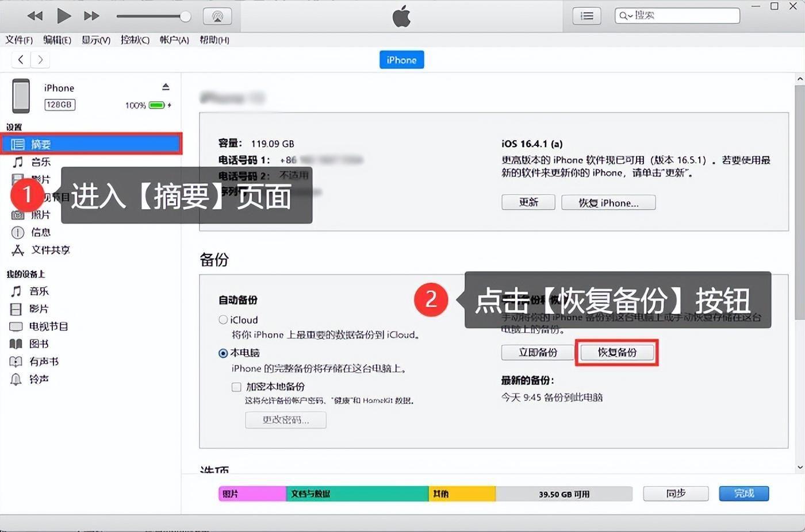805x532 pixels.
Task: Click the 照片 camera icon
Action: click(x=18, y=215)
